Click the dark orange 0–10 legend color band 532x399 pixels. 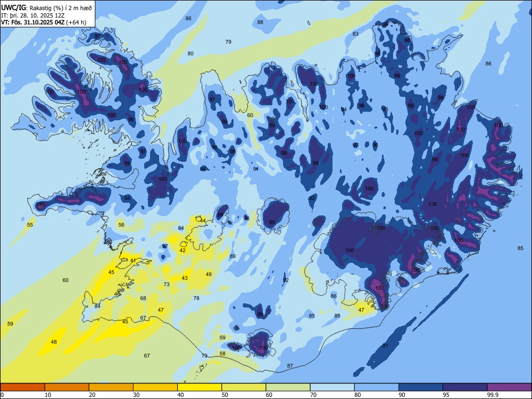22,387
